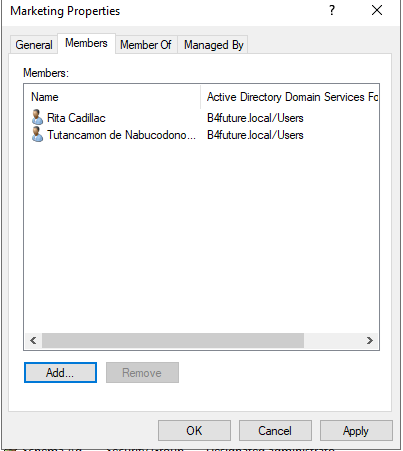403x451 pixels.
Task: Click the question mark help icon
Action: pyautogui.click(x=332, y=10)
